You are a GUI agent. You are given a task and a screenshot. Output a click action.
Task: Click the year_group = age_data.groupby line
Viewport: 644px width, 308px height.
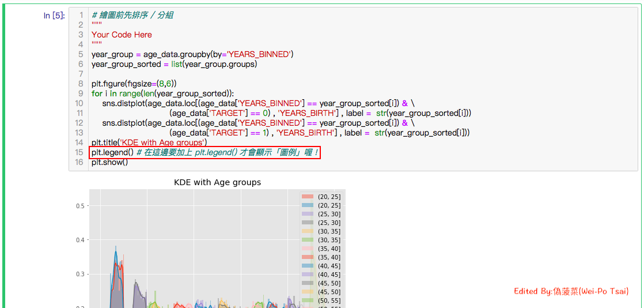click(x=192, y=54)
